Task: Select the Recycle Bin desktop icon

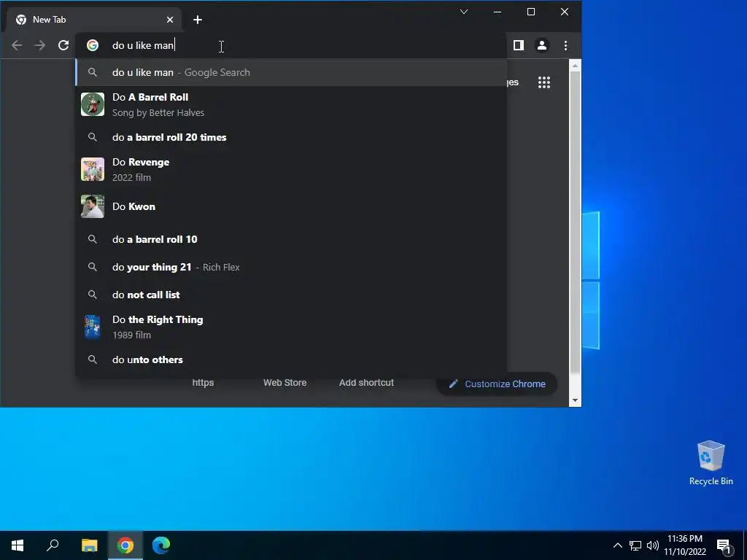Action: click(711, 463)
